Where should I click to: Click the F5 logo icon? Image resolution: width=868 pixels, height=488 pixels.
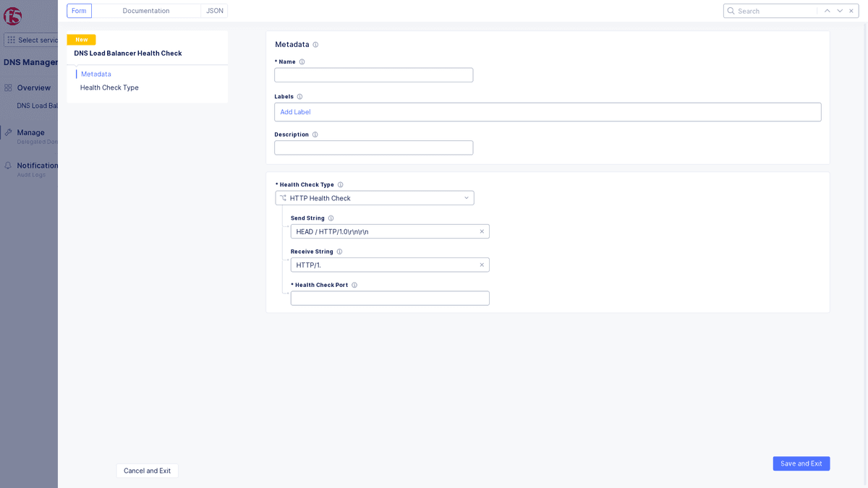click(12, 15)
